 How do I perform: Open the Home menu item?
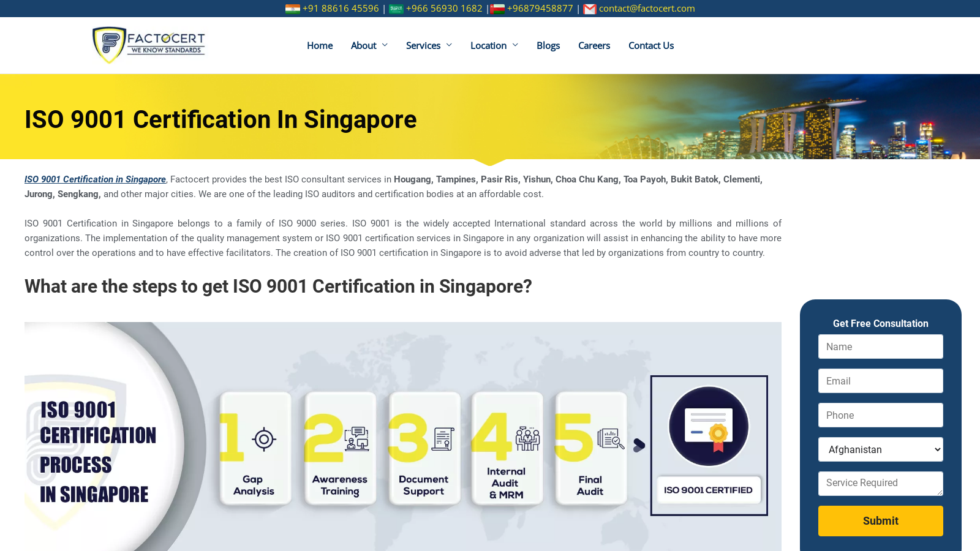320,45
